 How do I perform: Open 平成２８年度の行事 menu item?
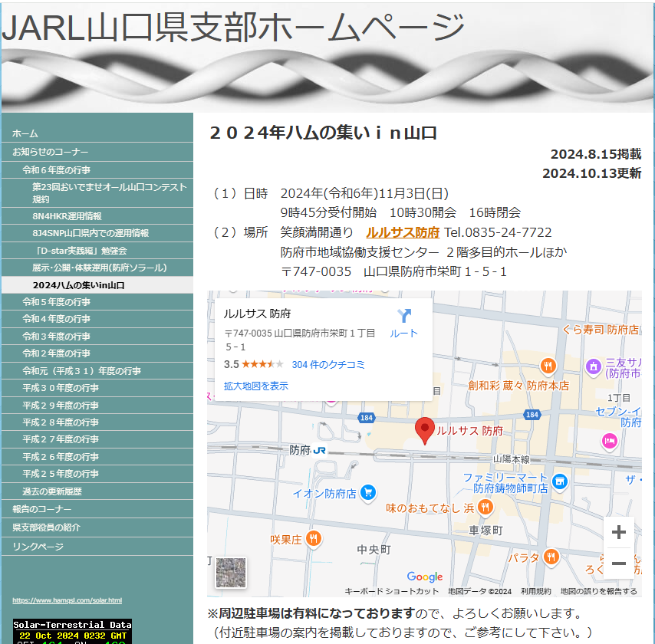[x=97, y=422]
